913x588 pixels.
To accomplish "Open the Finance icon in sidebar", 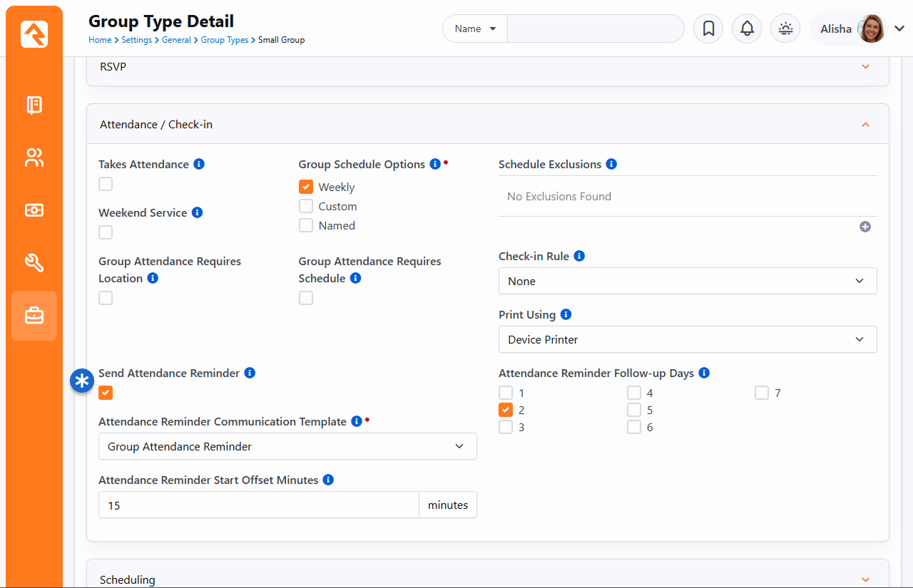I will (x=34, y=210).
